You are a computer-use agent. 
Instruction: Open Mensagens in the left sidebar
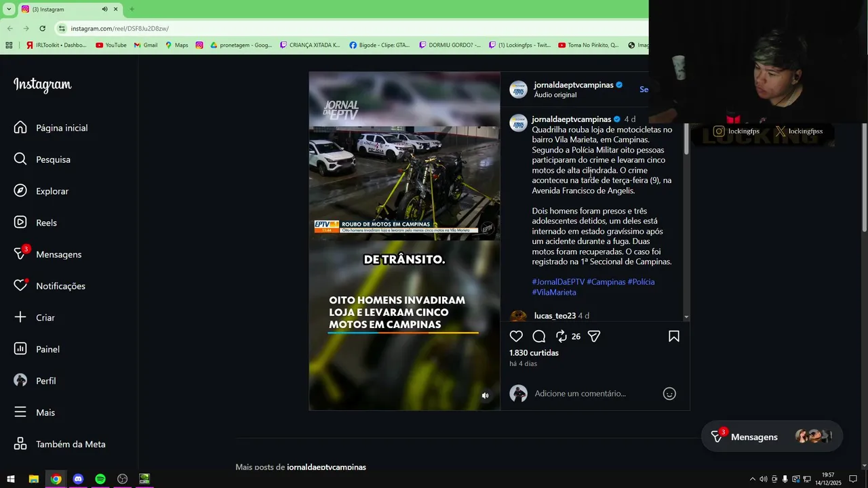click(x=47, y=254)
